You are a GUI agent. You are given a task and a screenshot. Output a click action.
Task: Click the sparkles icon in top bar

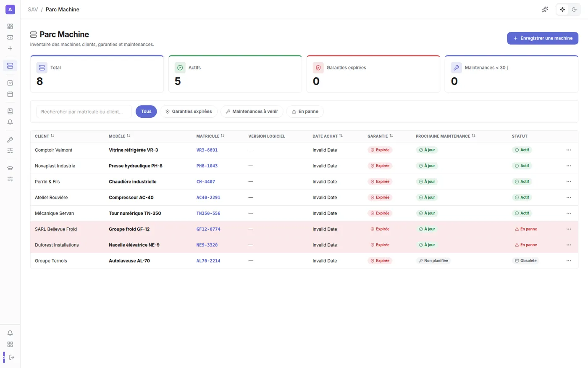[x=545, y=9]
